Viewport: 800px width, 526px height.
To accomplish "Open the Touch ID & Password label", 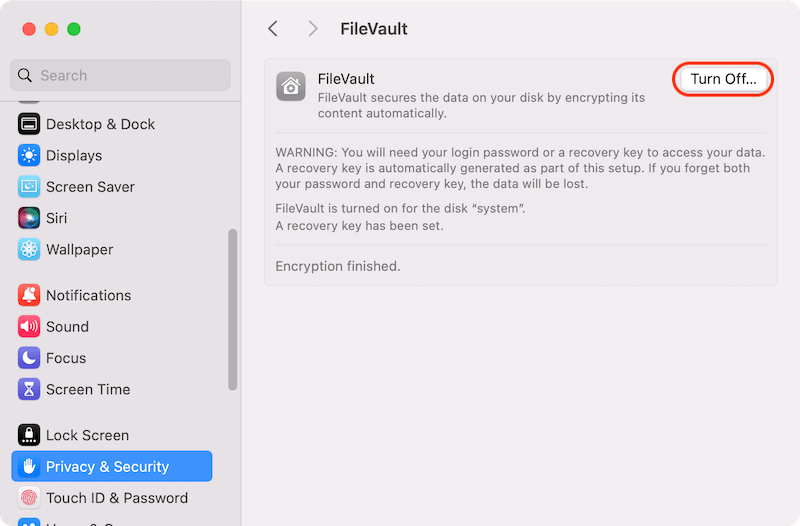I will click(117, 497).
